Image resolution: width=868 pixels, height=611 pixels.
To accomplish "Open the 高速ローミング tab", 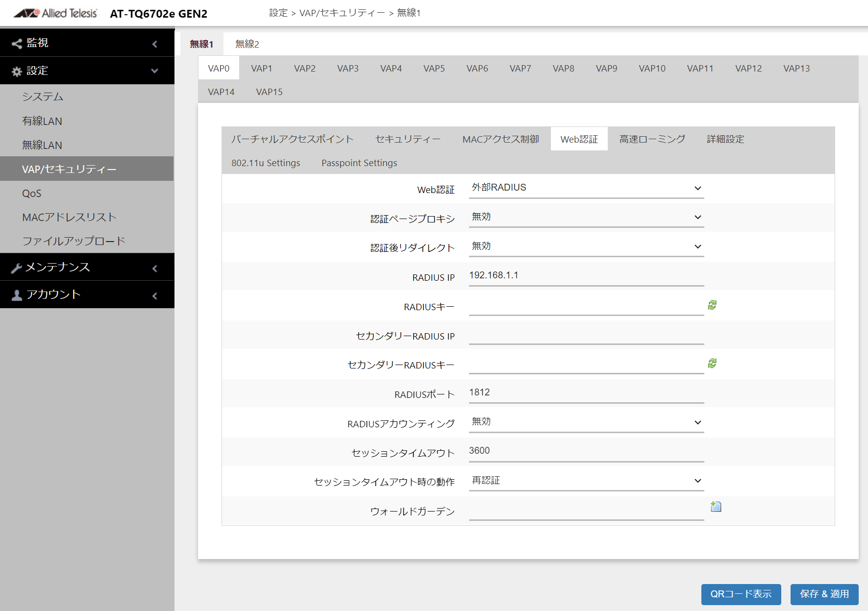I will coord(652,139).
